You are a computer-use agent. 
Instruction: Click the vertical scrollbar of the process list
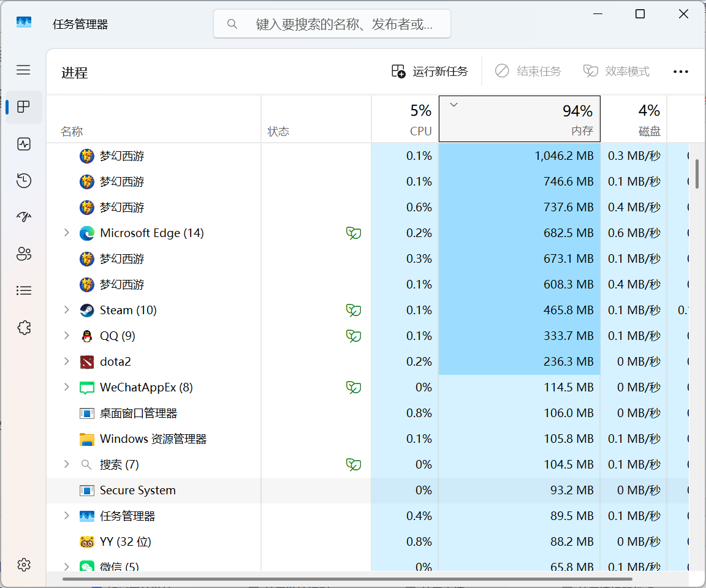point(697,174)
